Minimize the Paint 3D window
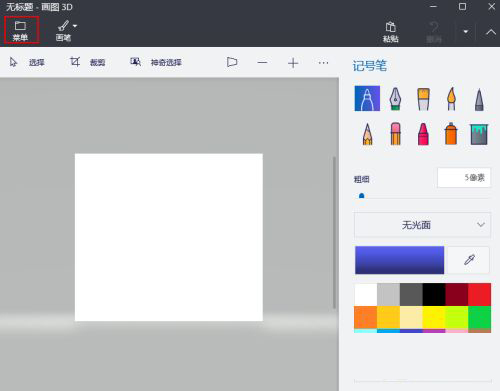The height and width of the screenshot is (391, 500). point(433,6)
